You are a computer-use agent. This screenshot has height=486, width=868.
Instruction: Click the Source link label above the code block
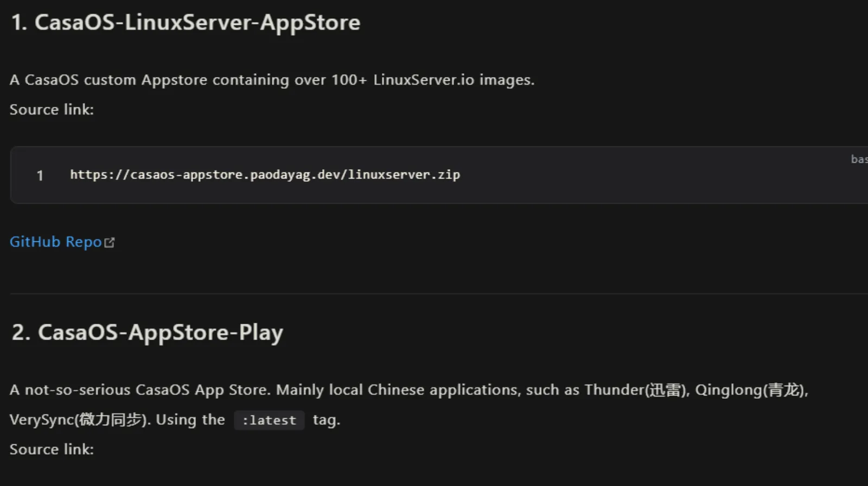coord(52,110)
